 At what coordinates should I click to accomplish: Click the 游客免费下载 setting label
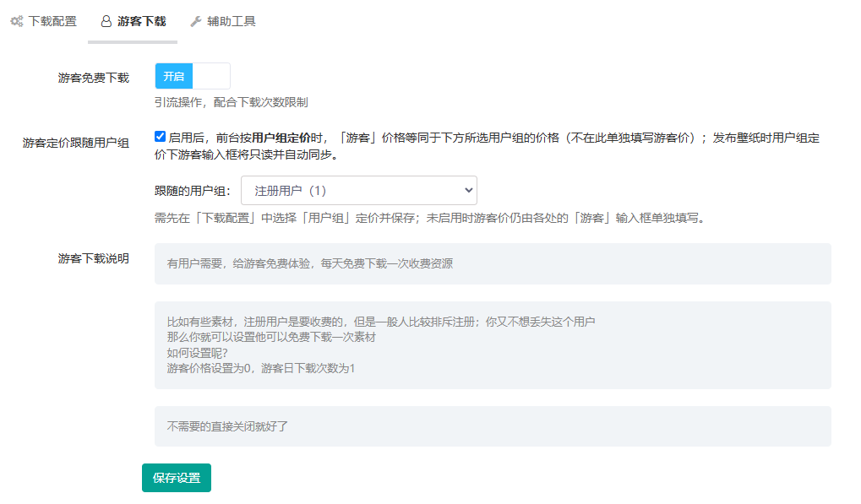pyautogui.click(x=94, y=78)
